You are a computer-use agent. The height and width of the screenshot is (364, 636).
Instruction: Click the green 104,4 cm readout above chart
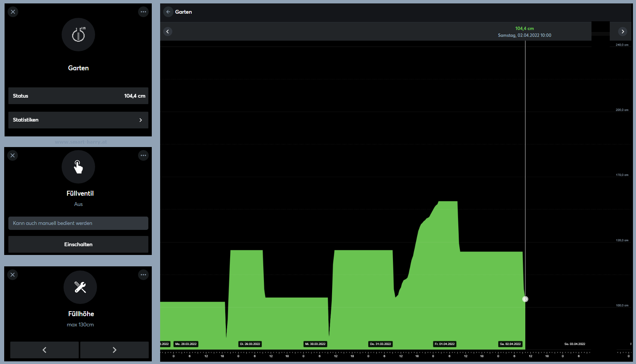point(525,28)
